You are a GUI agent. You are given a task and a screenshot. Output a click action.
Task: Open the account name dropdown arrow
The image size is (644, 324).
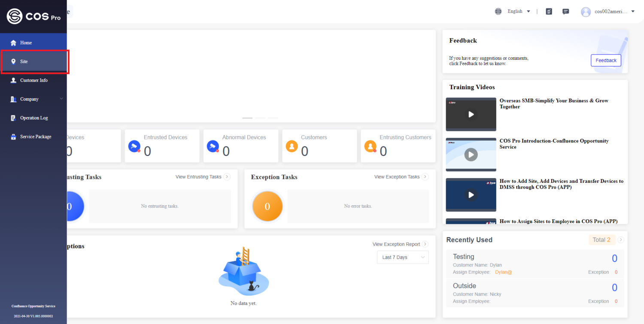tap(633, 12)
